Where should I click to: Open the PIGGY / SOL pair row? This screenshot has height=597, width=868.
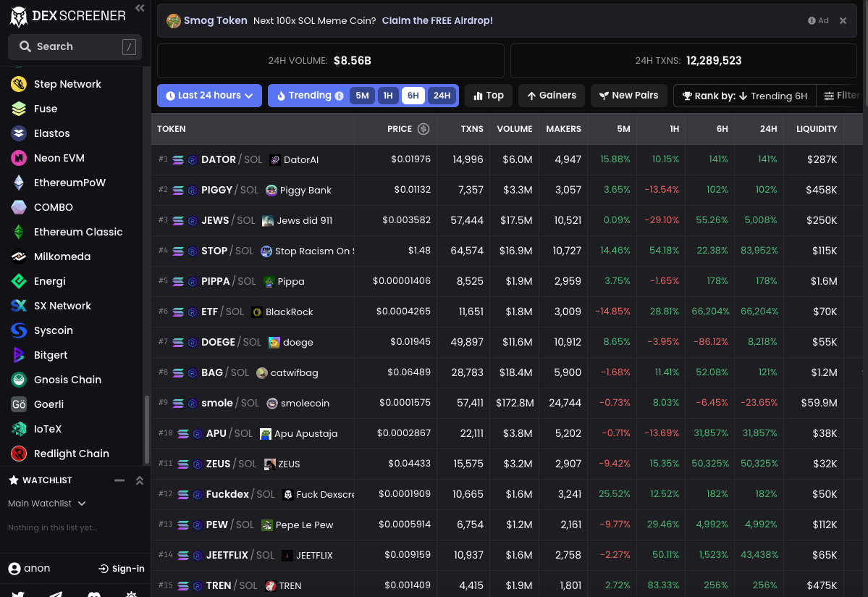(507, 190)
